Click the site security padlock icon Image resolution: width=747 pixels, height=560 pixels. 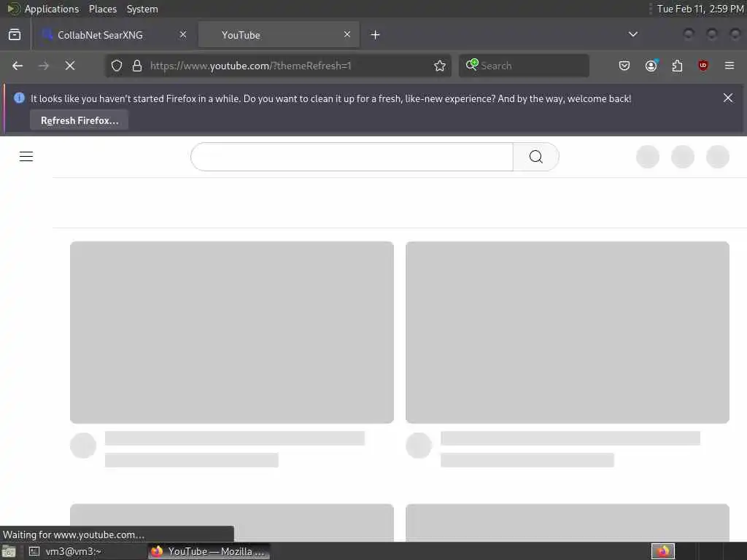137,66
